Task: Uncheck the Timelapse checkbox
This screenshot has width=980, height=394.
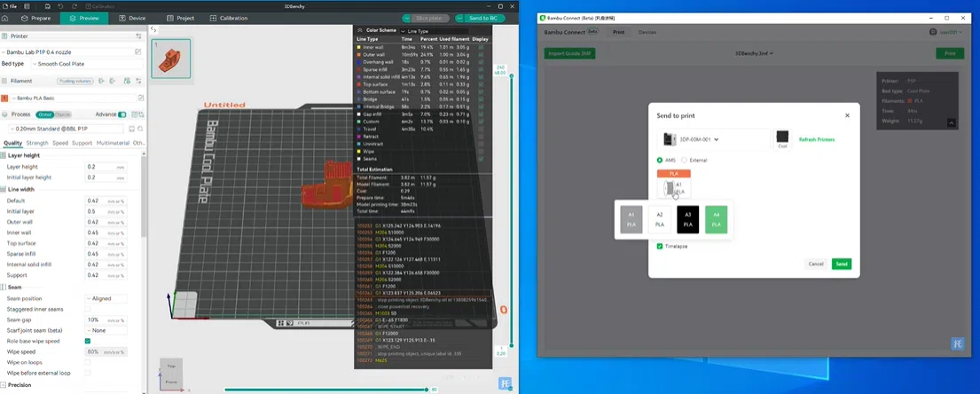Action: (x=659, y=247)
